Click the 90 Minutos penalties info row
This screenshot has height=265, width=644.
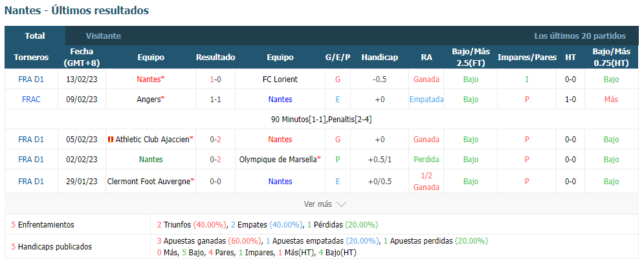point(322,120)
